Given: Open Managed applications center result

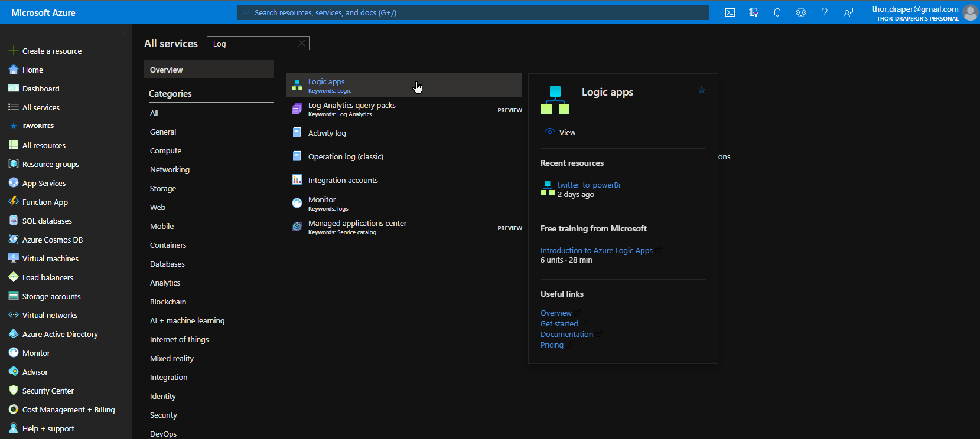Looking at the screenshot, I should pyautogui.click(x=404, y=227).
